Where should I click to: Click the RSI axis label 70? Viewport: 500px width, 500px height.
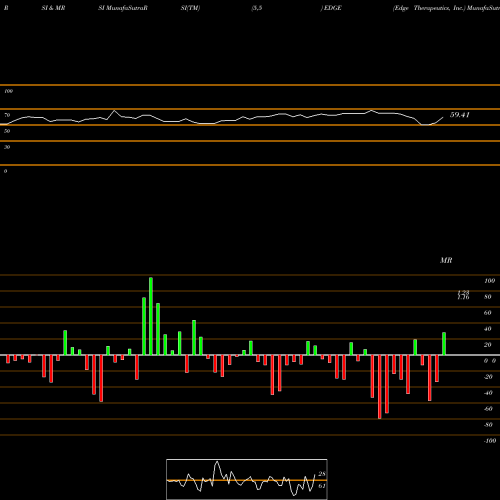click(x=7, y=115)
